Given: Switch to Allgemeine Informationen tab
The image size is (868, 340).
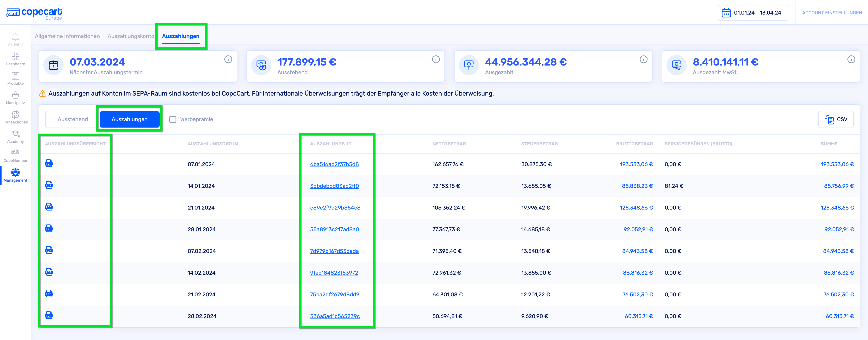Looking at the screenshot, I should (x=67, y=36).
